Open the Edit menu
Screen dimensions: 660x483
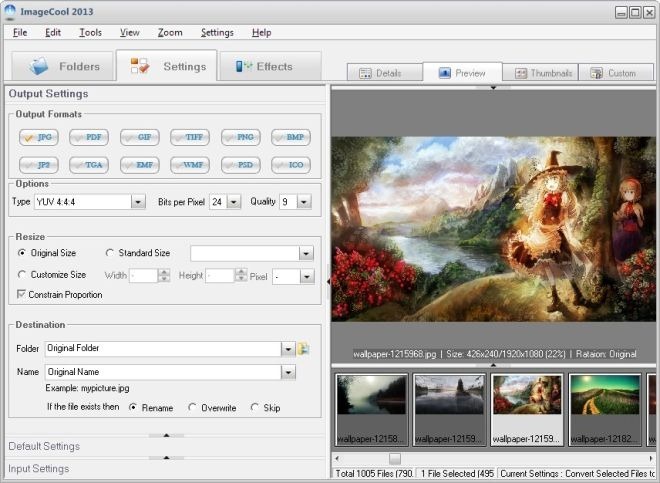[x=53, y=32]
